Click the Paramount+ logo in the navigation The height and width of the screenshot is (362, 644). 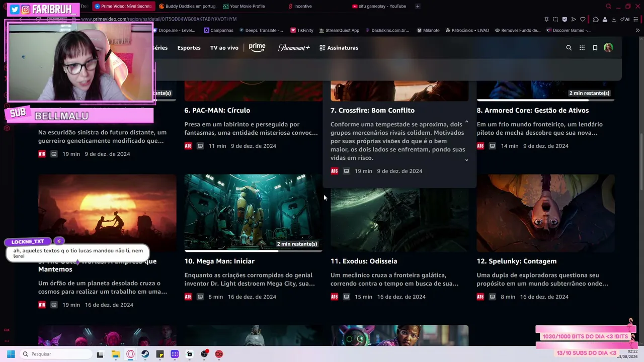[294, 48]
